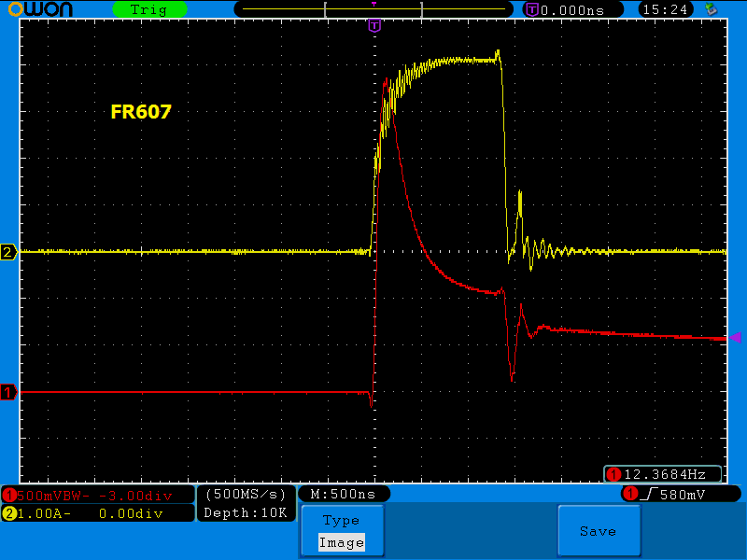This screenshot has width=747, height=560.
Task: Click the yellow channel 2 ground marker
Action: (8, 252)
